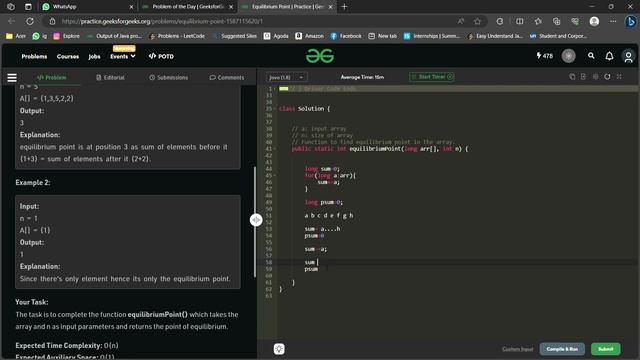Click the browser back arrow
Screen dimensions: 640x360
(11, 21)
